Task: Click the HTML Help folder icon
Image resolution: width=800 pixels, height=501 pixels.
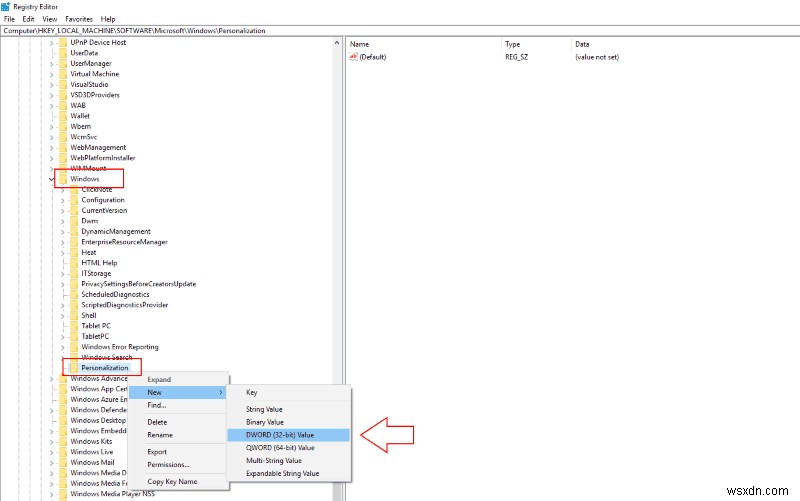Action: point(74,263)
